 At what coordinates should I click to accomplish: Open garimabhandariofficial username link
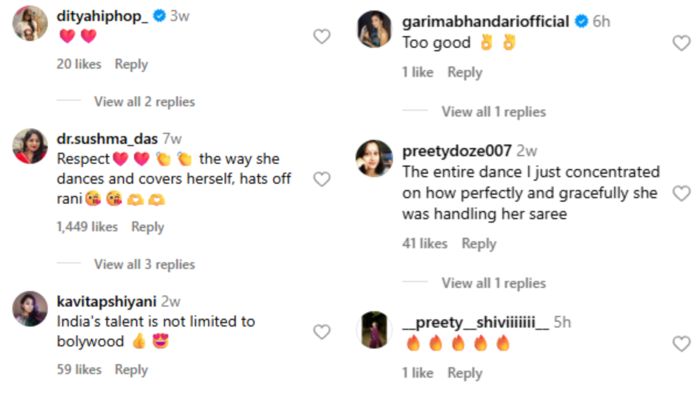[485, 21]
